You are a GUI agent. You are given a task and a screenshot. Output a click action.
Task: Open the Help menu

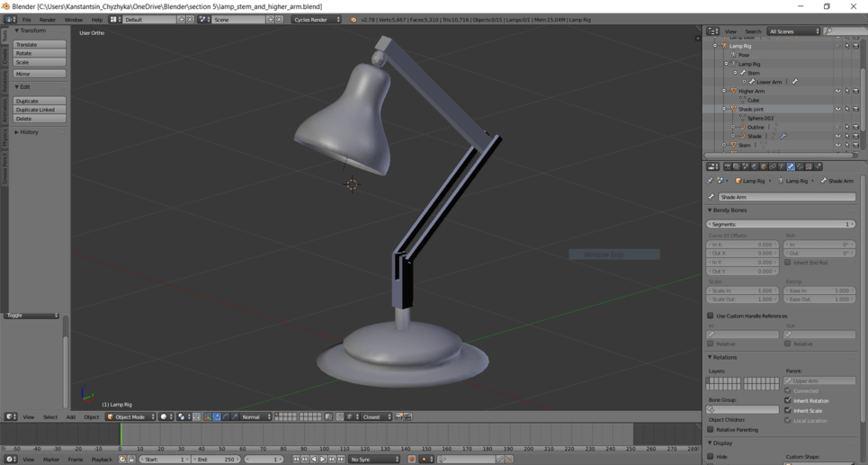[97, 20]
